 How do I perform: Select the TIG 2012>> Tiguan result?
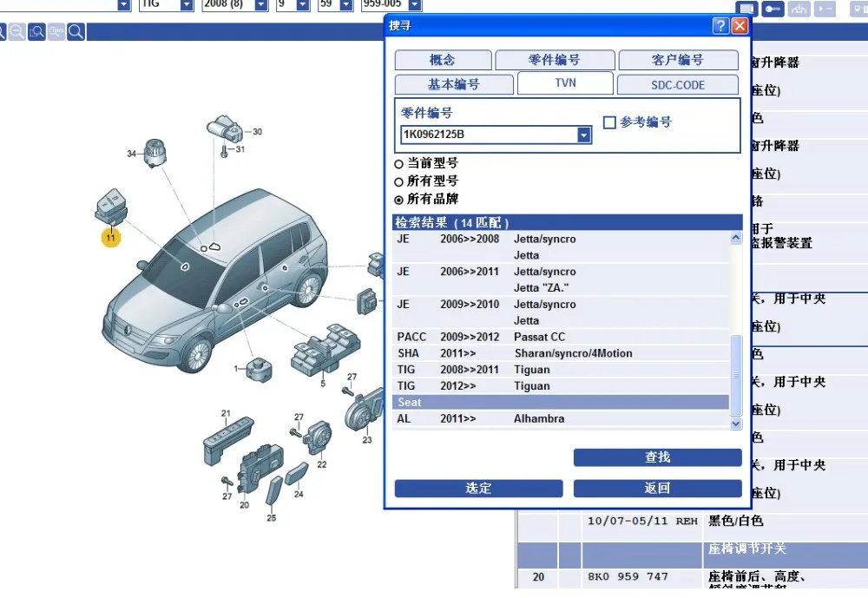561,386
